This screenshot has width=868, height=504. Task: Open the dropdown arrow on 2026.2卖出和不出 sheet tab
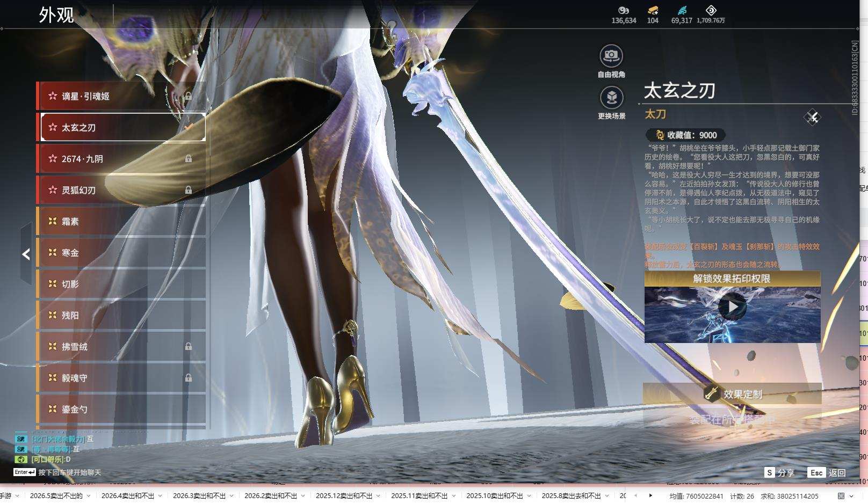click(303, 496)
